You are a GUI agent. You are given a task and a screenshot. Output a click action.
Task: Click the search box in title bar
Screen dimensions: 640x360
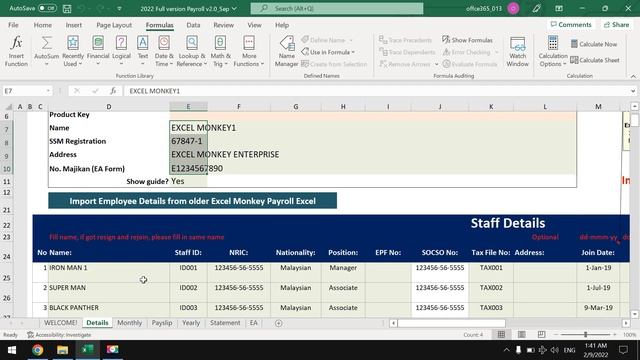[337, 8]
